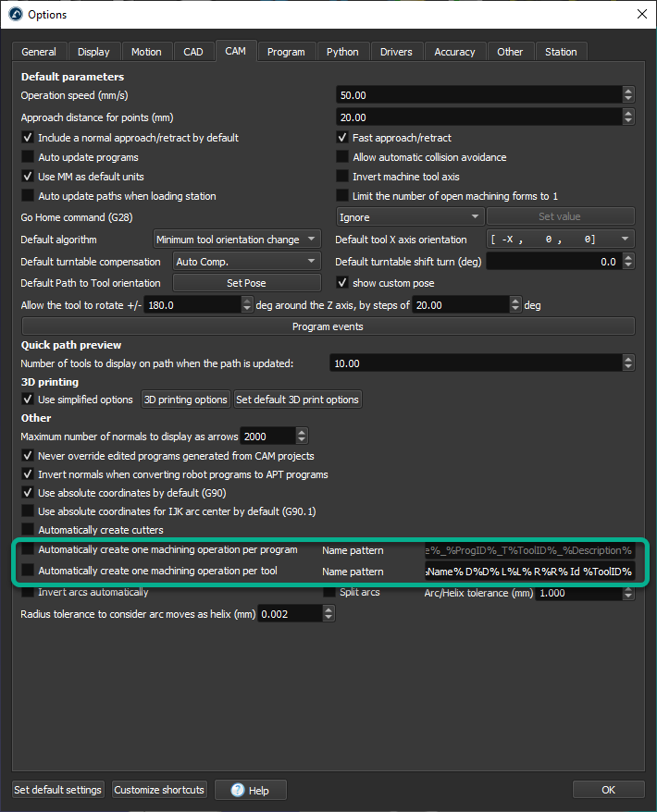Adjust the maximum number of normals spinner
The image size is (657, 812).
tap(301, 436)
